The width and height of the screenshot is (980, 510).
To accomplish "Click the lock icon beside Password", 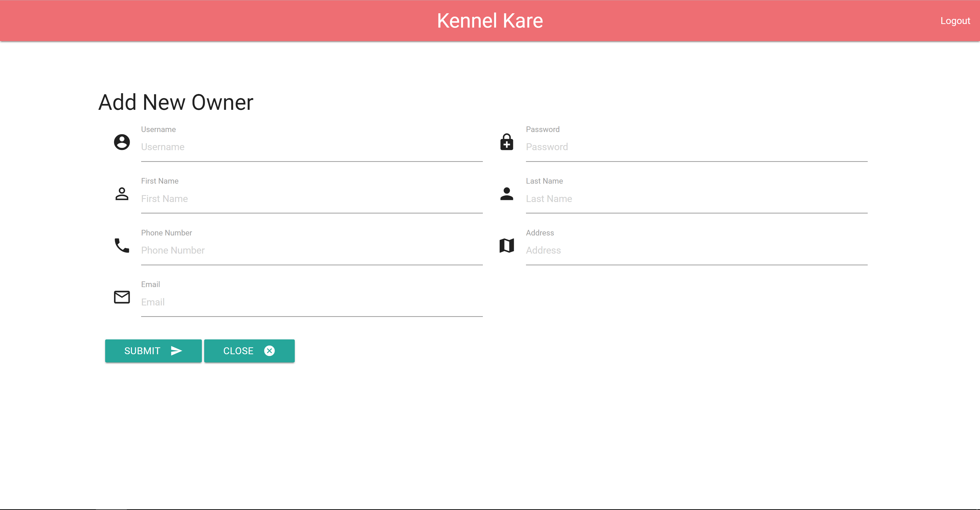I will pyautogui.click(x=506, y=142).
